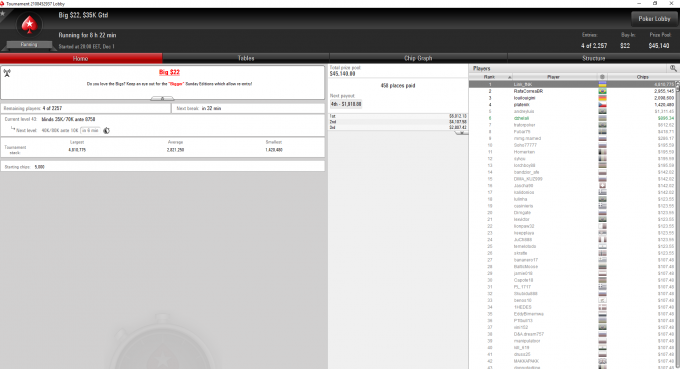This screenshot has width=680, height=369.
Task: Click the Germany flag in rank 3 row
Action: pyautogui.click(x=602, y=98)
